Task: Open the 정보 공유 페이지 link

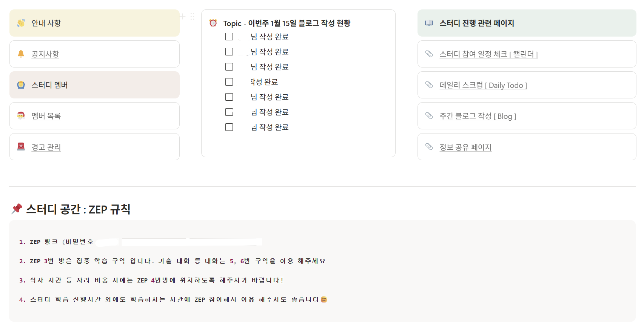Action: [x=465, y=147]
